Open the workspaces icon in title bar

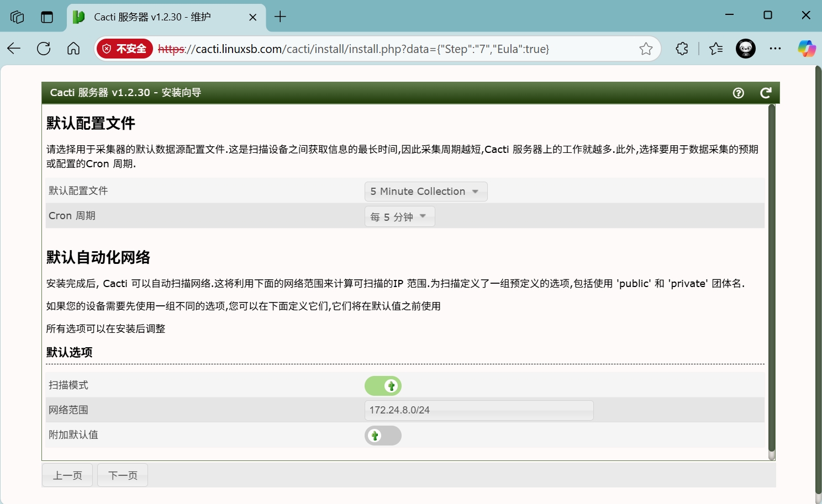[17, 17]
